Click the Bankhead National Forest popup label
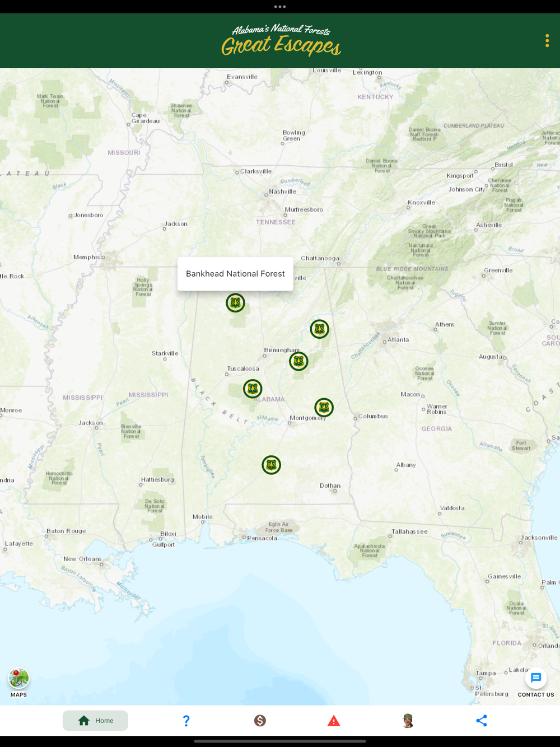This screenshot has width=560, height=747. pos(235,274)
